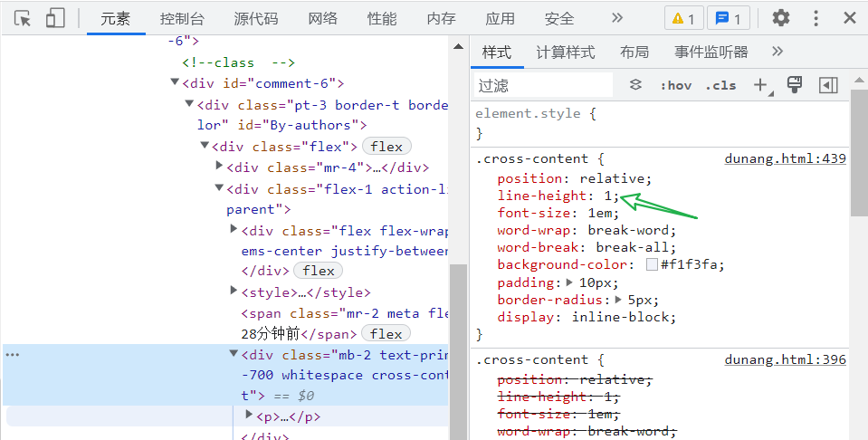The image size is (868, 440).
Task: Click the paintbrush rendering icon in styles toolbar
Action: (795, 85)
